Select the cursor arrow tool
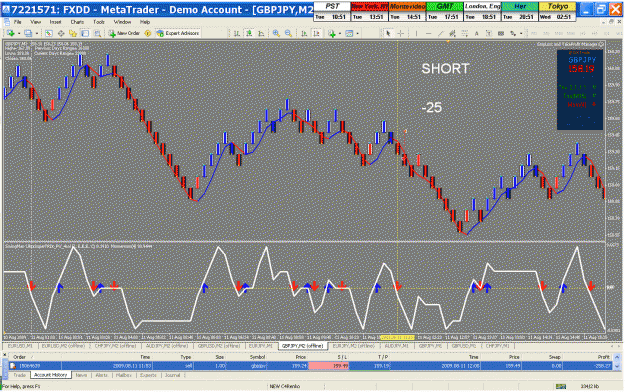625x392 pixels. 388,33
